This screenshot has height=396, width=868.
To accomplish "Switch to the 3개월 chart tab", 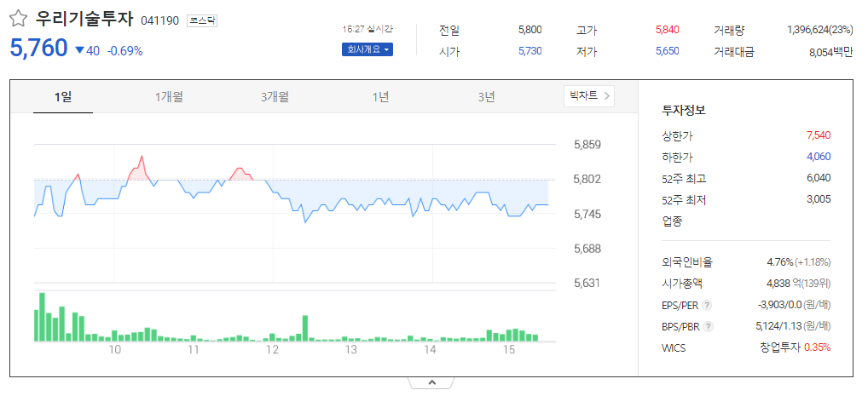I will (x=275, y=97).
